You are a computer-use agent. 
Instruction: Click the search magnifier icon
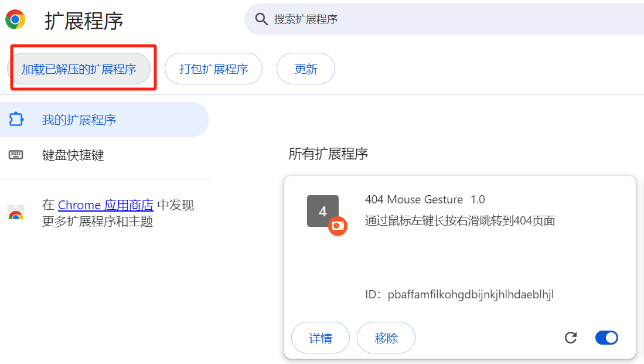pyautogui.click(x=261, y=19)
